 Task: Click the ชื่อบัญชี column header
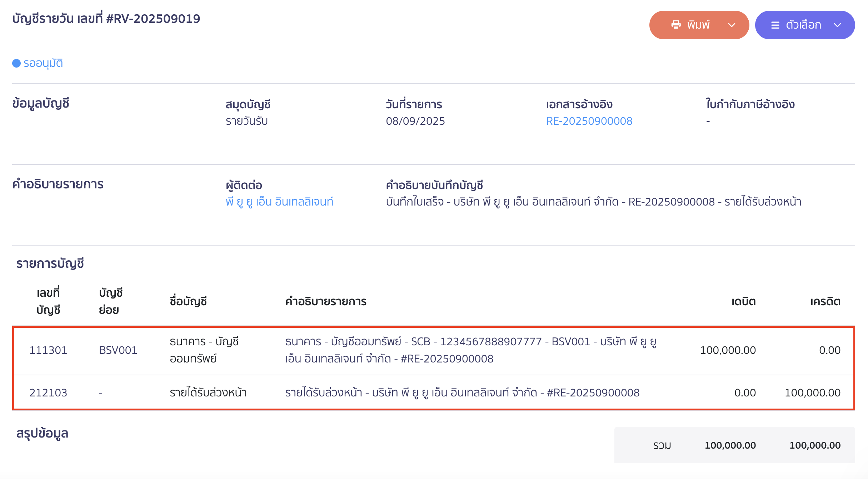point(188,302)
